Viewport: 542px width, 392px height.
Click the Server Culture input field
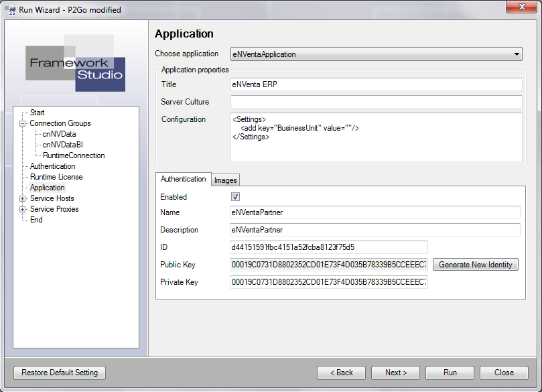pyautogui.click(x=376, y=102)
